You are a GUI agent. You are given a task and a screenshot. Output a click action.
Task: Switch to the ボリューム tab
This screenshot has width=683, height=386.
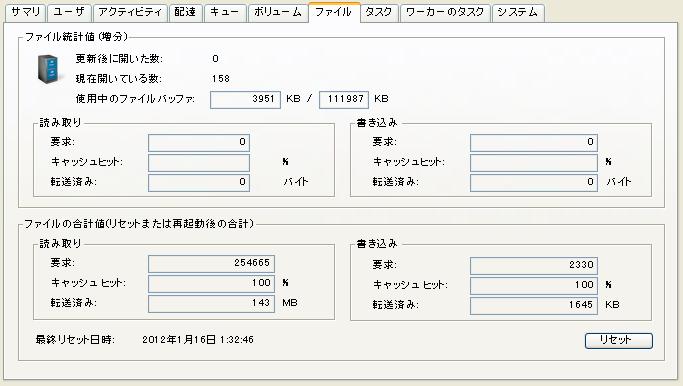point(277,12)
